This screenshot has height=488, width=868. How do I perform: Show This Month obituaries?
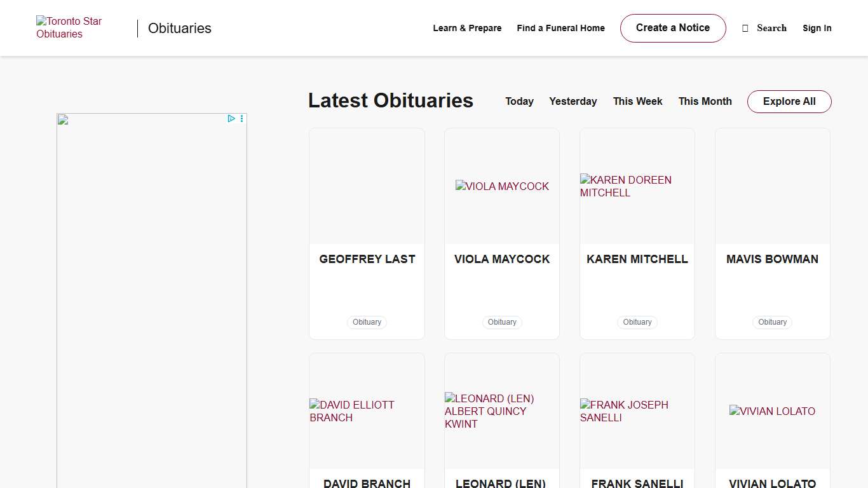(x=705, y=102)
